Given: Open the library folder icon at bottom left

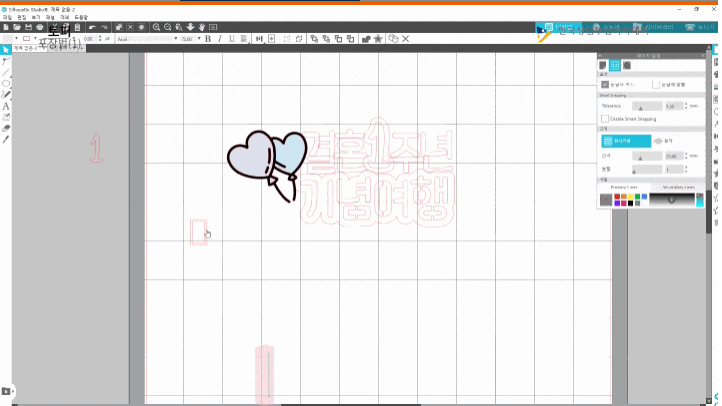Looking at the screenshot, I should 6,391.
